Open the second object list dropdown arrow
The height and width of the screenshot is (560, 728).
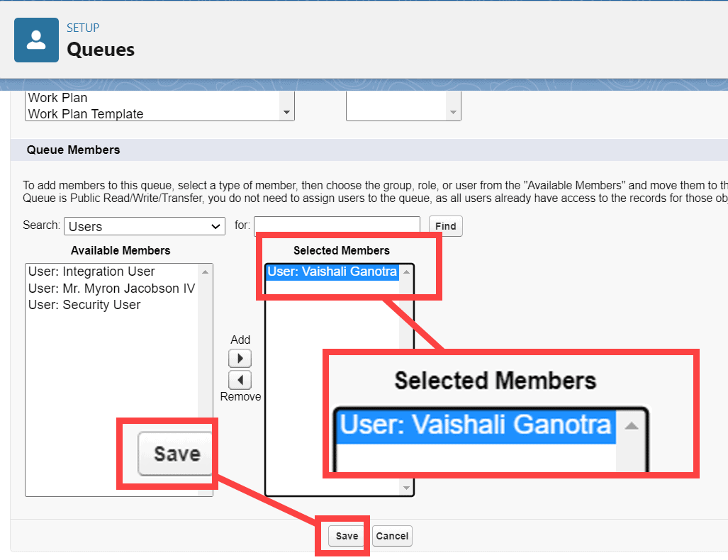453,113
